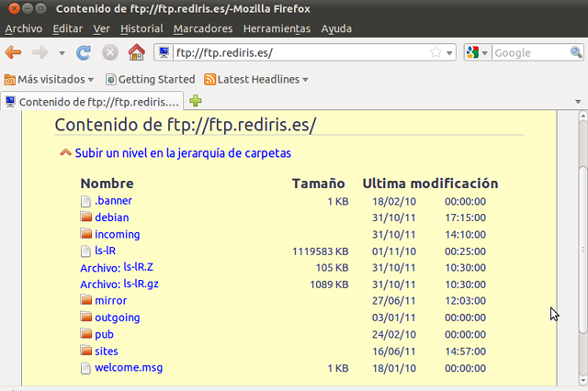Open the Historial menu
Viewport: 588px width, 391px height.
point(141,28)
